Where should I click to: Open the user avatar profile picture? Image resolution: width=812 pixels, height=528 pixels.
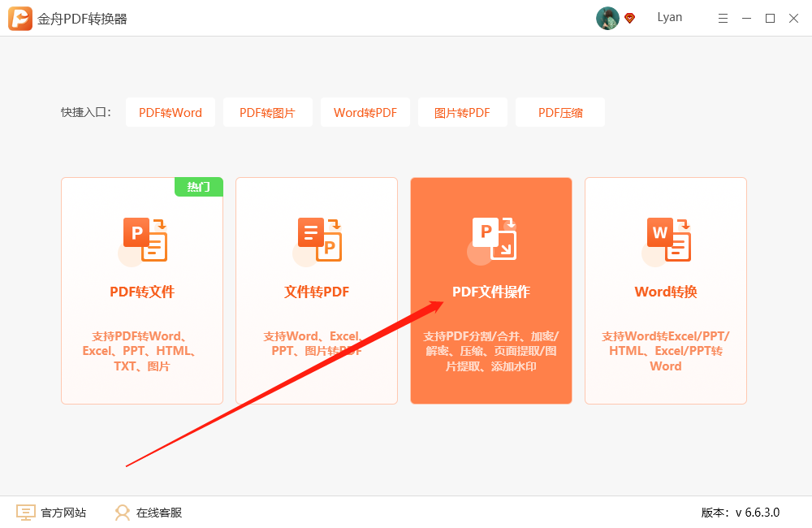coord(607,18)
